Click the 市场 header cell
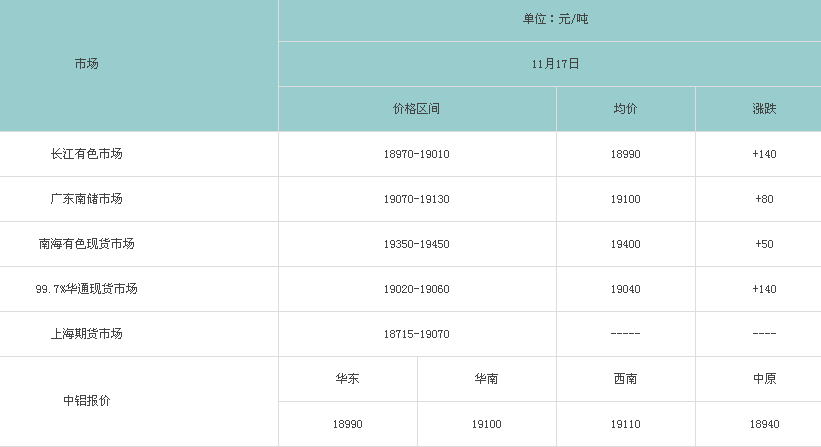Screen dimensions: 821x447 tap(86, 64)
